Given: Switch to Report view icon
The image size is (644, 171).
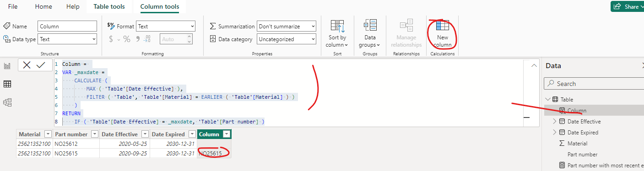Looking at the screenshot, I should [7, 66].
